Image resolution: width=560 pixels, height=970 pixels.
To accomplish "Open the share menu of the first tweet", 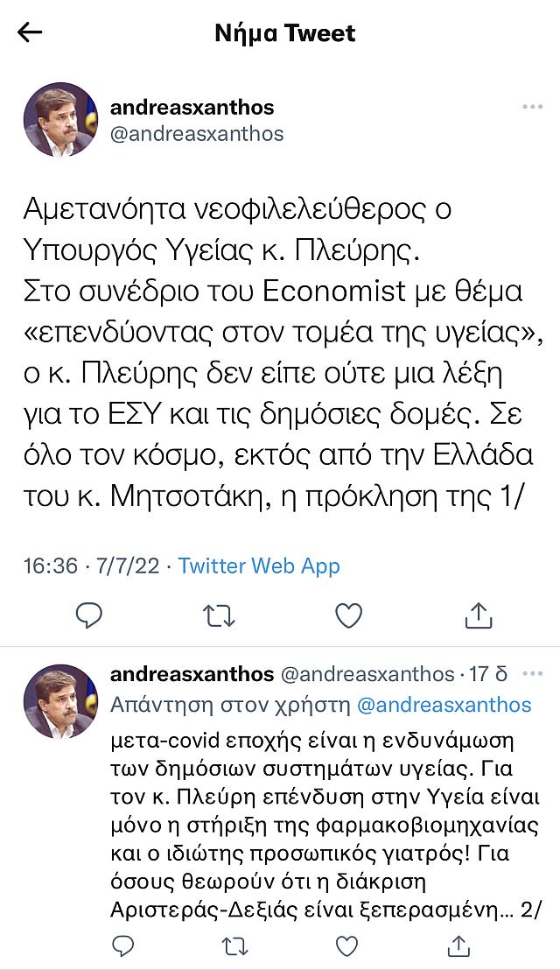I will (479, 615).
